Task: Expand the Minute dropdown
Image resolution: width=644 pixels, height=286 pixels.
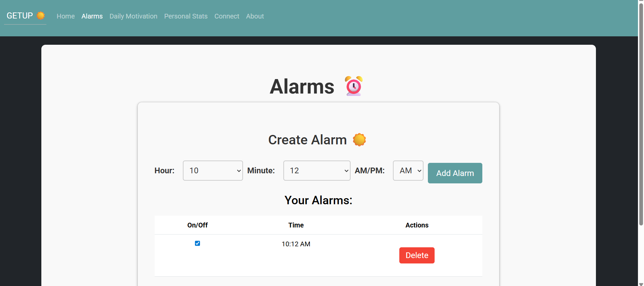Action: coord(317,171)
